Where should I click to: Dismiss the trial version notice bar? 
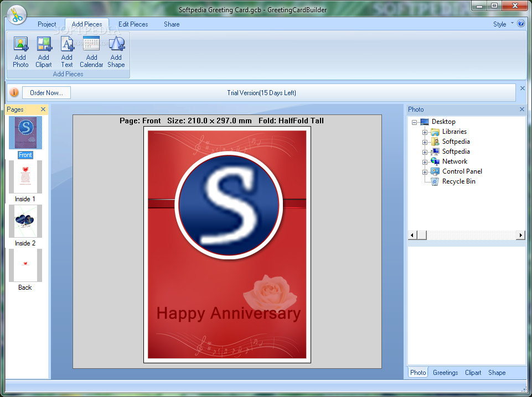(x=523, y=88)
